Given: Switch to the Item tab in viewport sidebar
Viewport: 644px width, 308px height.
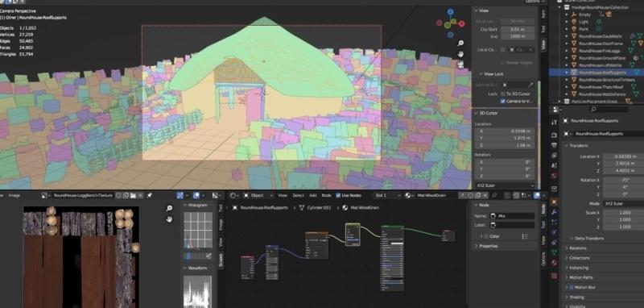Looking at the screenshot, I should pos(543,14).
